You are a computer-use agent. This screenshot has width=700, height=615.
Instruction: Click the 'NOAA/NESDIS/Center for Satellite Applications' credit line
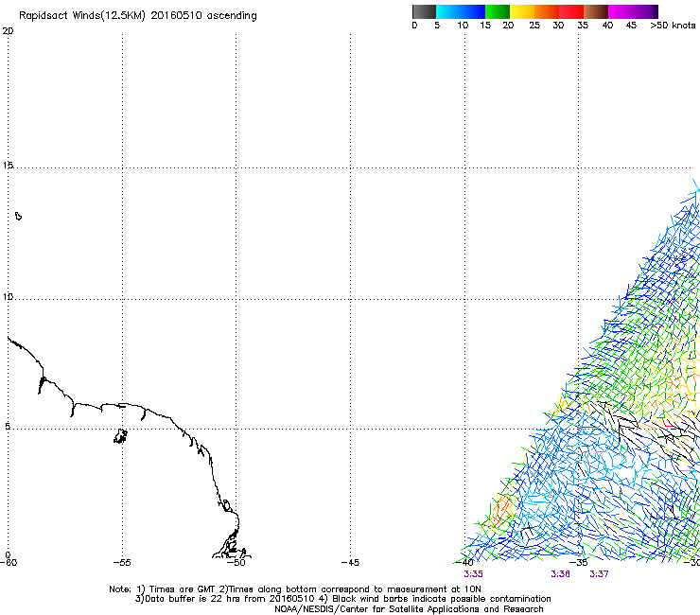[x=409, y=609]
